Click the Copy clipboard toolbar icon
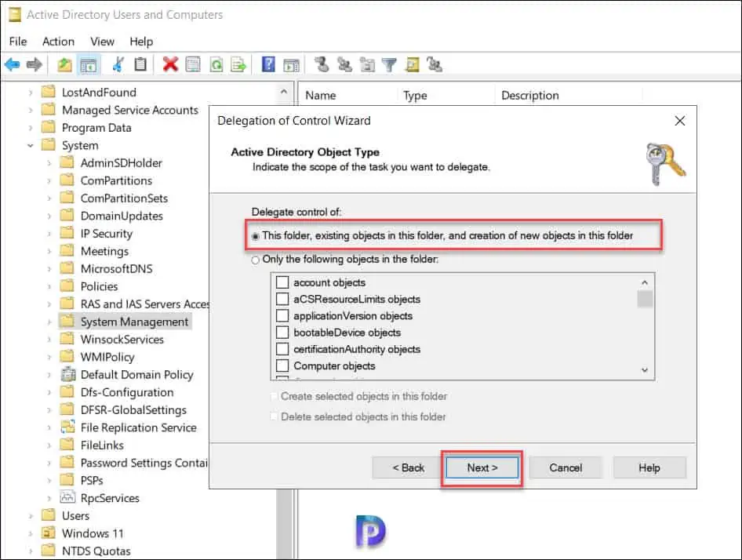This screenshot has width=742, height=560. click(140, 64)
